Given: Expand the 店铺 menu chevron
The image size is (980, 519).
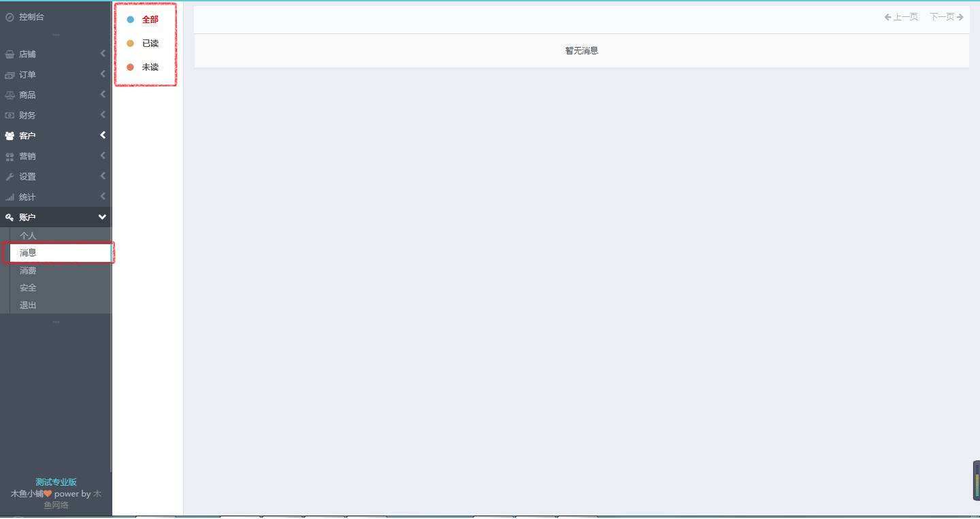Looking at the screenshot, I should tap(103, 54).
